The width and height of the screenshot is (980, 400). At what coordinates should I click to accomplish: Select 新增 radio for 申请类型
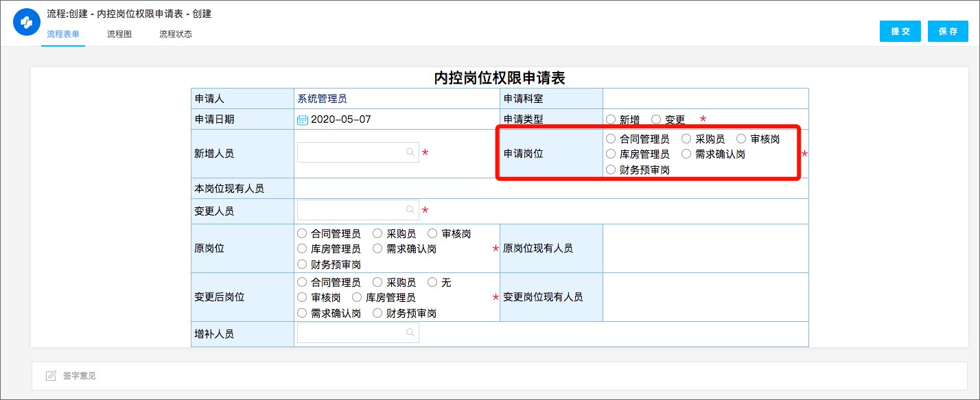pos(611,119)
